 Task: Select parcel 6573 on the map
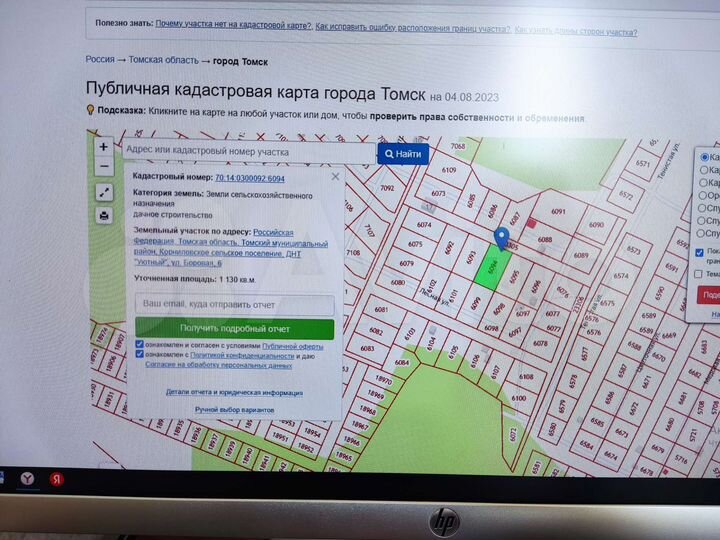[x=634, y=250]
